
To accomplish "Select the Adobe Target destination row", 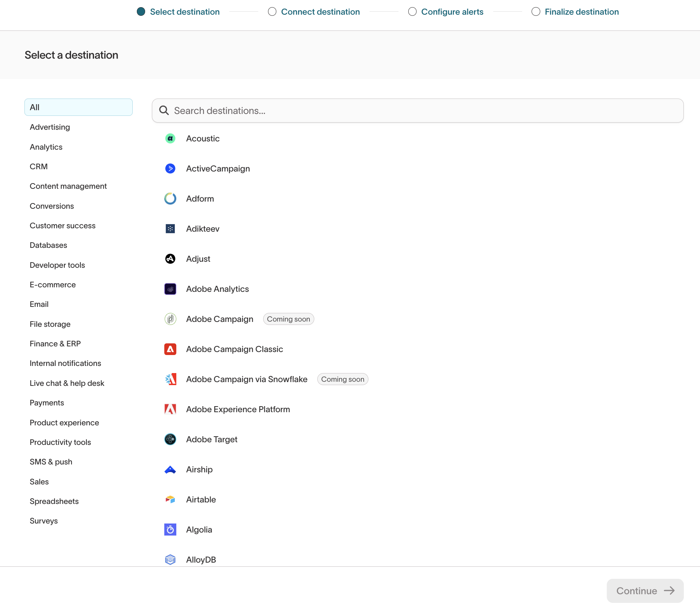I will pyautogui.click(x=212, y=439).
